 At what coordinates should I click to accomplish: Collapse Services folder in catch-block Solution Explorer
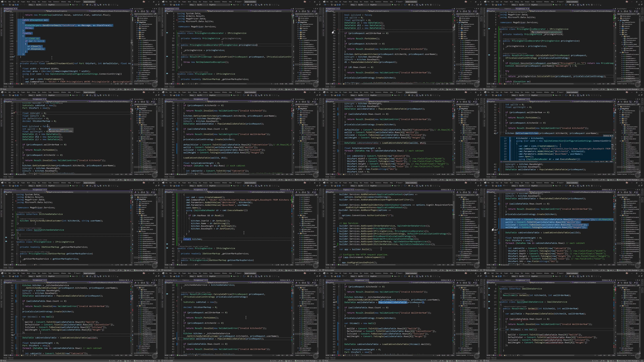pyautogui.click(x=137, y=38)
